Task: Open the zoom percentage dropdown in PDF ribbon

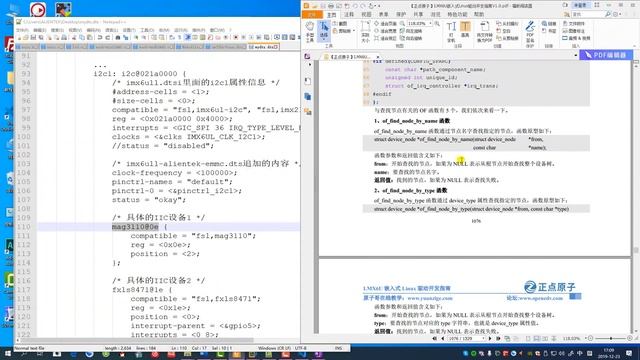Action: (431, 24)
